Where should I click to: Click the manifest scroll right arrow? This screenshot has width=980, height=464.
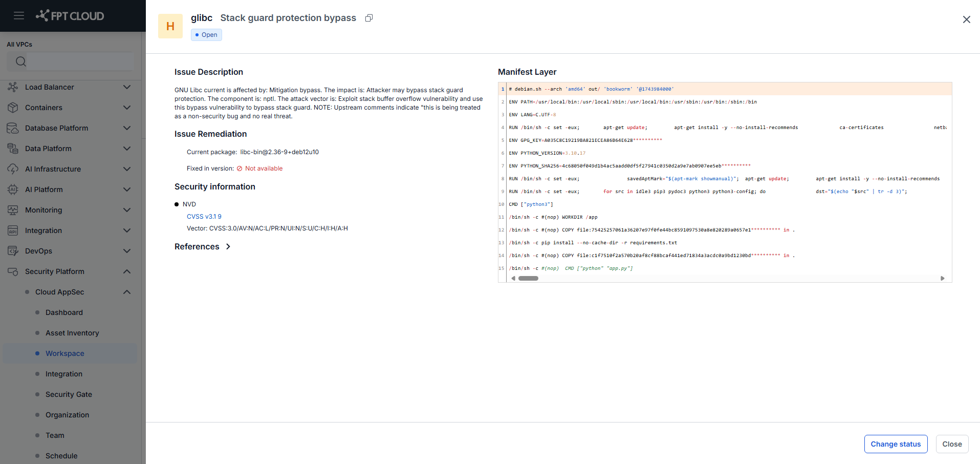pos(943,279)
